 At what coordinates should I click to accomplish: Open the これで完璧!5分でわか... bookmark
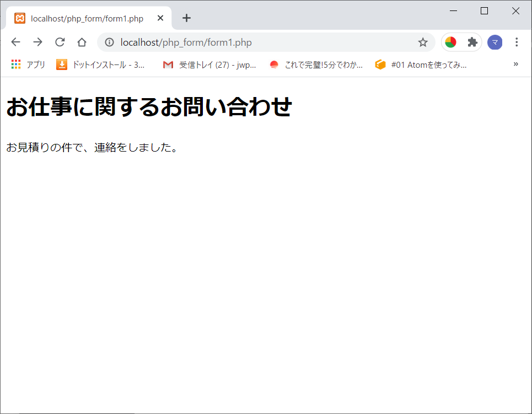tap(316, 64)
